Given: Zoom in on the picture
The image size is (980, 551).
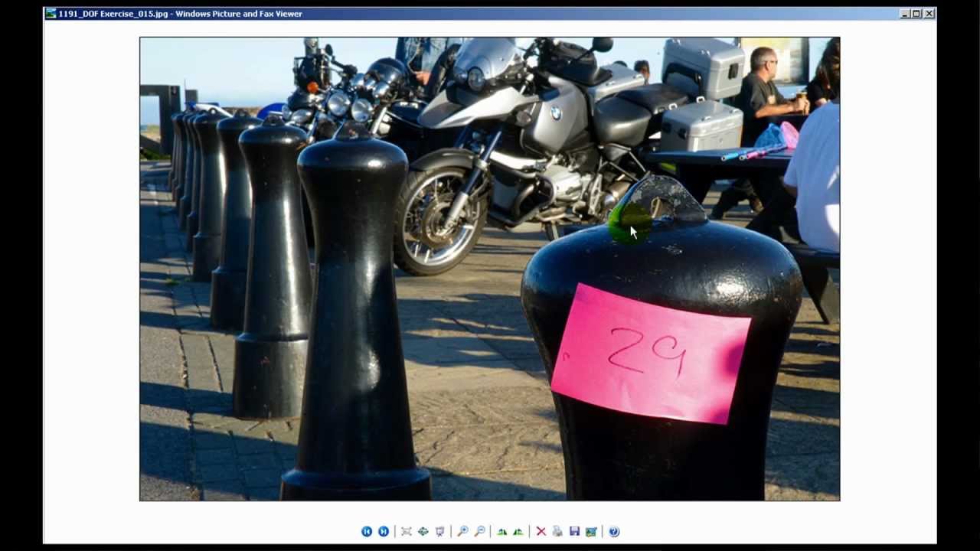Looking at the screenshot, I should 462,531.
